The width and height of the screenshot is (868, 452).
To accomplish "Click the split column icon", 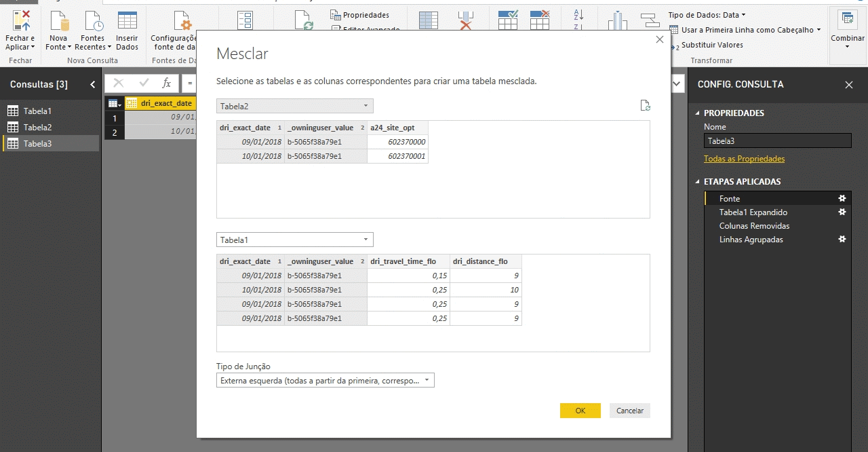I will [x=616, y=21].
